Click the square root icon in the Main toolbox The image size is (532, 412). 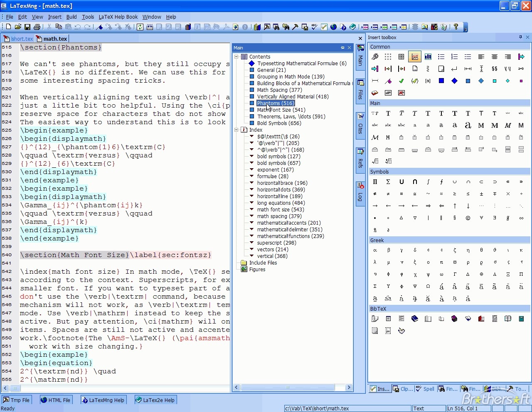[x=375, y=161]
